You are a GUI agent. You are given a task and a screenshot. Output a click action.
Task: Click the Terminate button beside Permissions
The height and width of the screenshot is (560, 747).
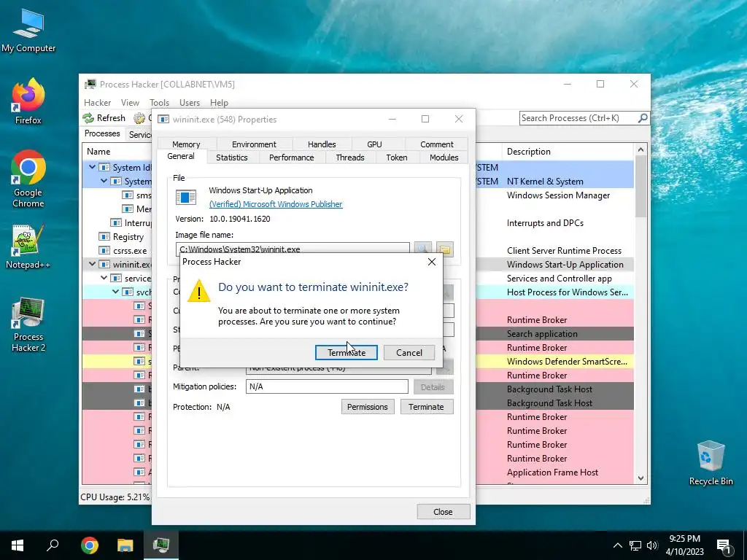coord(426,407)
